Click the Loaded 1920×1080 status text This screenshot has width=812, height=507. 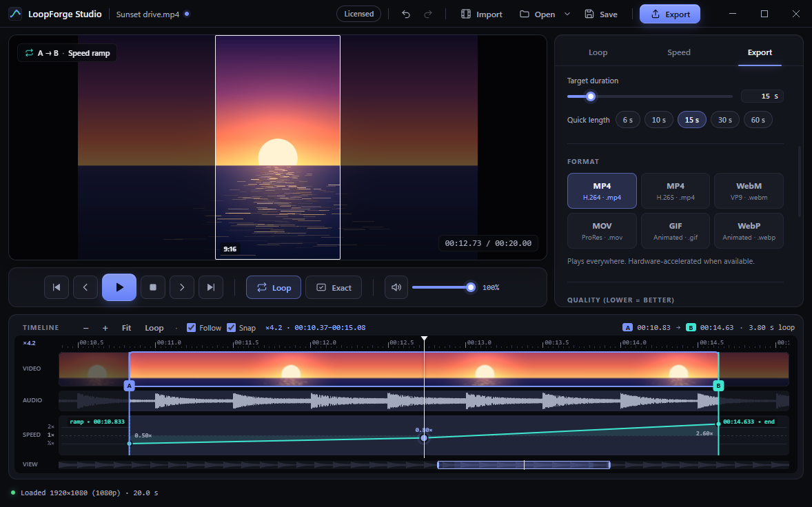(89, 493)
